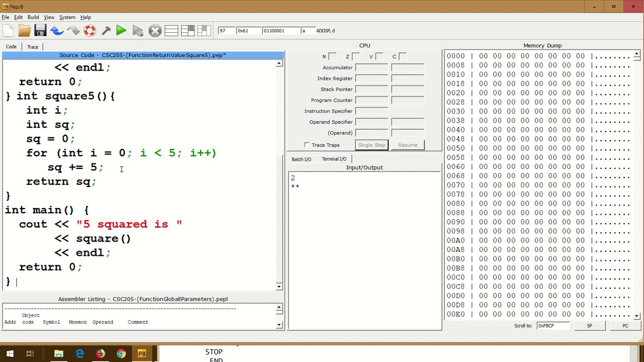
Task: Toggle the N status flag checkbox
Action: coord(332,57)
